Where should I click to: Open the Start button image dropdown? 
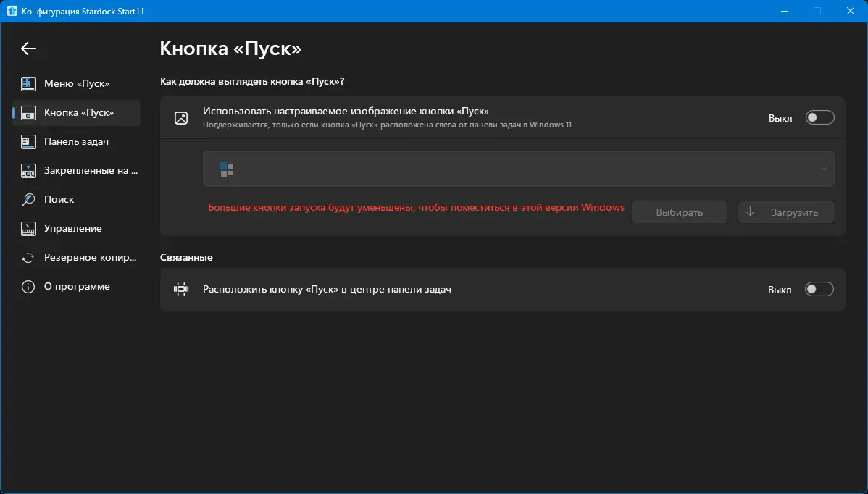[x=518, y=169]
